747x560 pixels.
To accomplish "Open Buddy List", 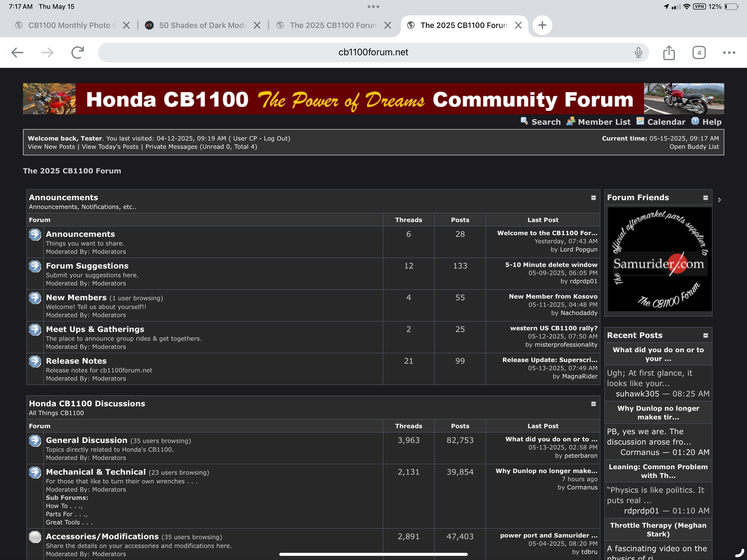I will click(x=694, y=147).
